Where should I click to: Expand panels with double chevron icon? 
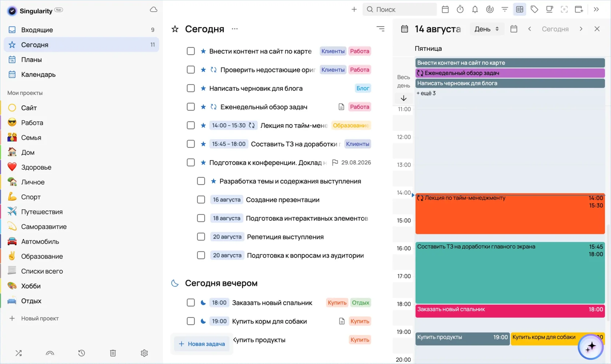point(596,9)
